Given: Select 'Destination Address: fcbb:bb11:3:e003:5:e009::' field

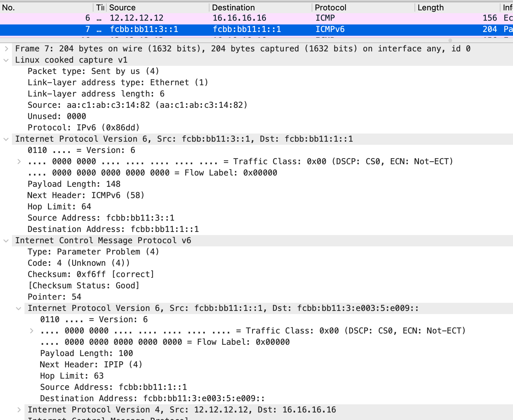Looking at the screenshot, I should tap(153, 398).
